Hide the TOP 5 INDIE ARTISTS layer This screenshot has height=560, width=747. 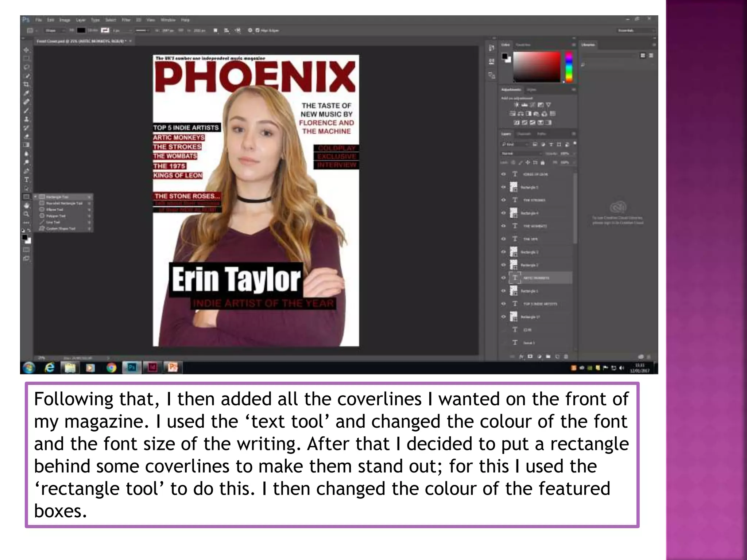pos(504,304)
